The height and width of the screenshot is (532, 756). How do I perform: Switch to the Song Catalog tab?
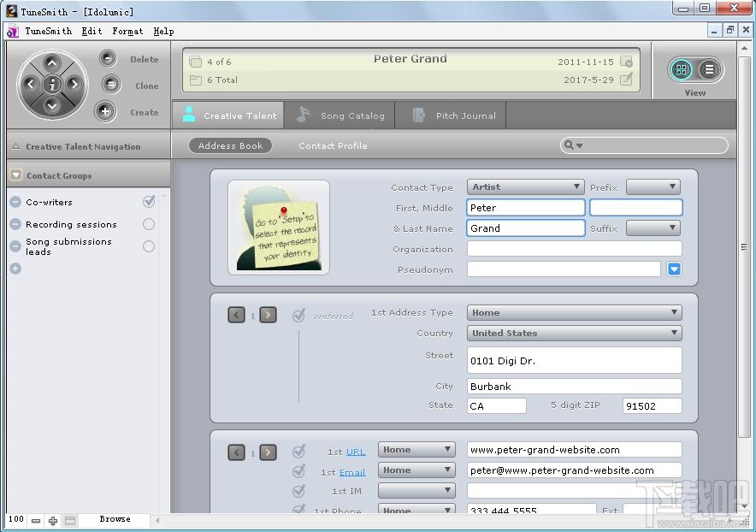(340, 115)
